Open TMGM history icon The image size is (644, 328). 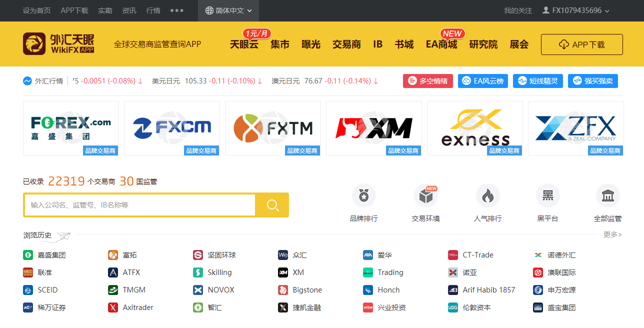(x=113, y=290)
